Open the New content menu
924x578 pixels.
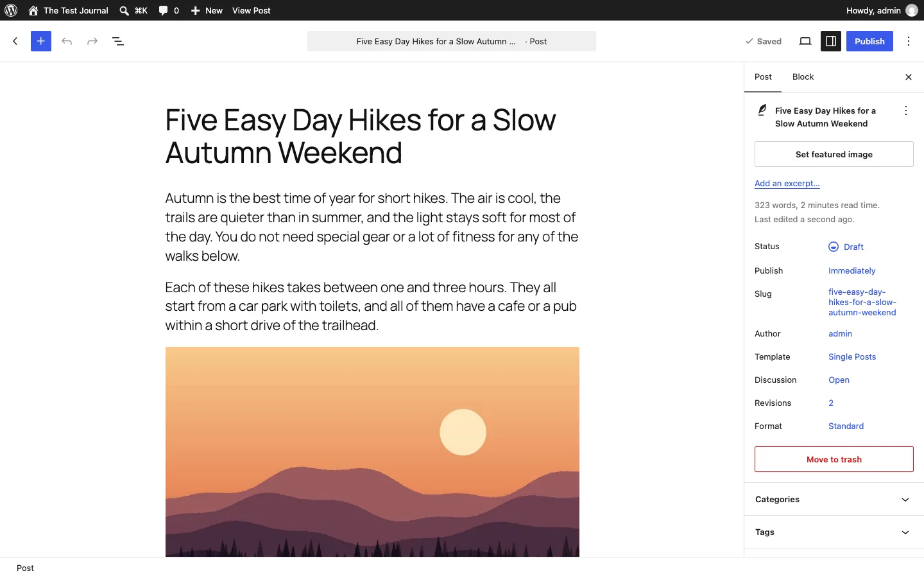207,10
